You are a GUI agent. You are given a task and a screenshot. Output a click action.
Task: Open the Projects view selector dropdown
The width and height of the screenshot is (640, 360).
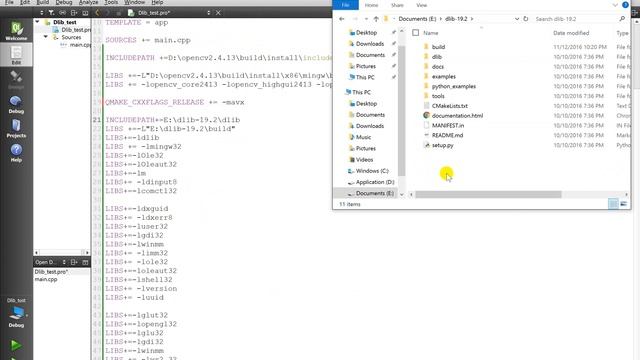[41, 13]
